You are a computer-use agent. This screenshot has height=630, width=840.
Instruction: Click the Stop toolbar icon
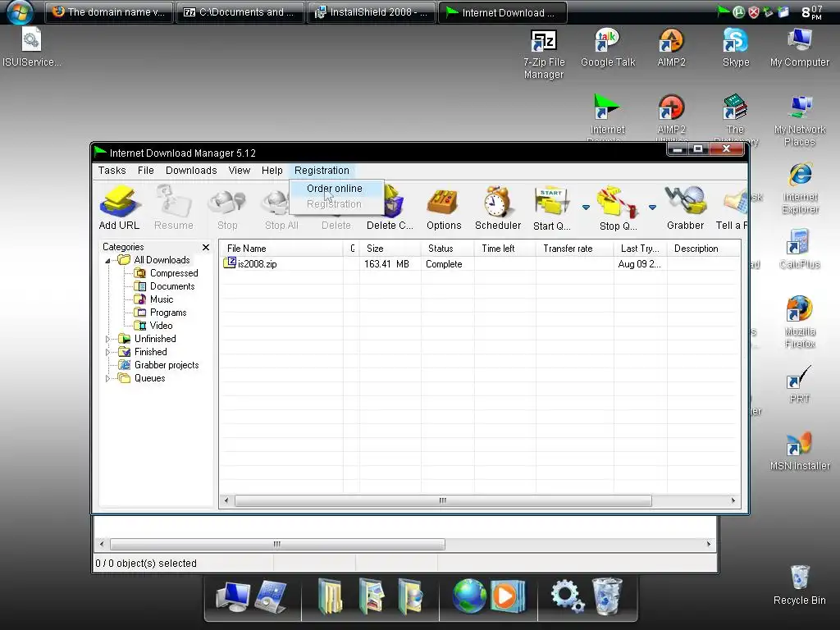227,203
